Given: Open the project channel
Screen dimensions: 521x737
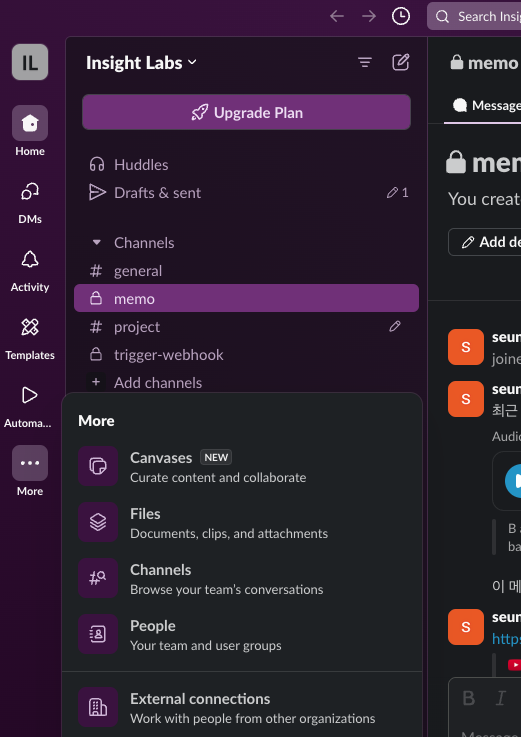Looking at the screenshot, I should click(x=246, y=327).
